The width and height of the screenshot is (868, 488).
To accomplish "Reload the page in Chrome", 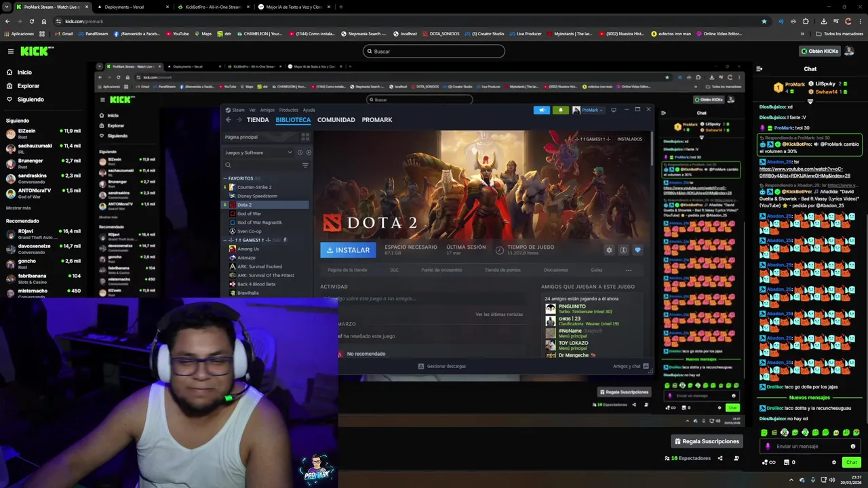I will pyautogui.click(x=32, y=21).
